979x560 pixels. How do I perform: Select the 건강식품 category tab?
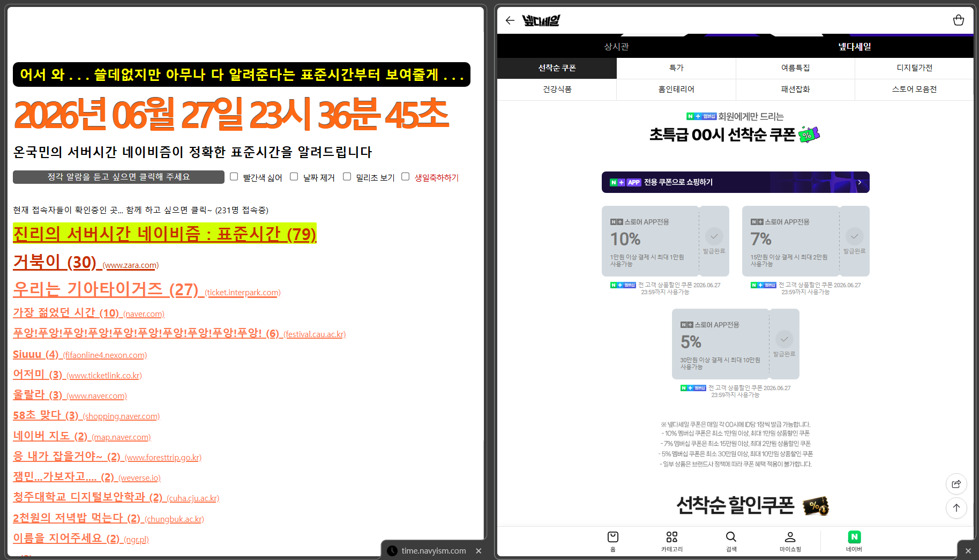pyautogui.click(x=557, y=89)
